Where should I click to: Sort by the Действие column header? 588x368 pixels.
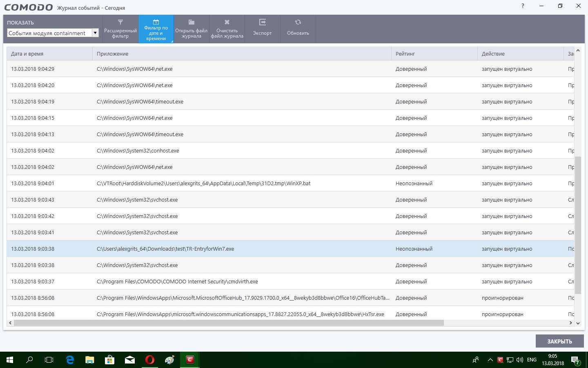(x=520, y=54)
